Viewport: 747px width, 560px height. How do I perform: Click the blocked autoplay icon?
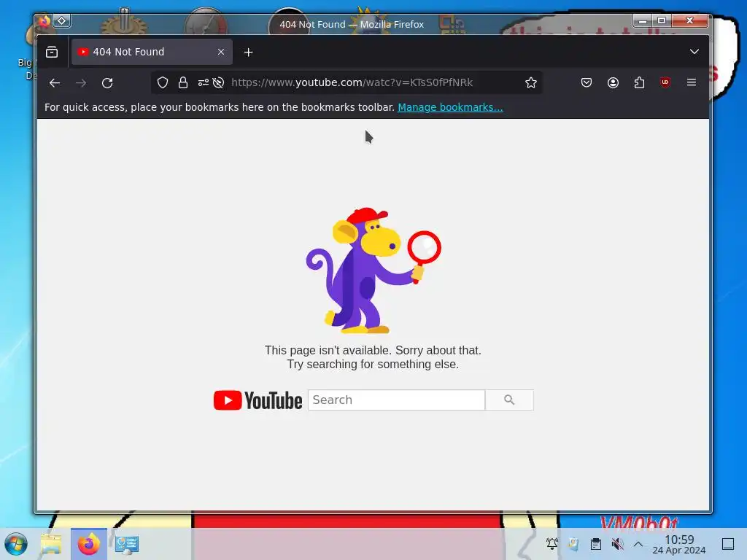(x=219, y=83)
